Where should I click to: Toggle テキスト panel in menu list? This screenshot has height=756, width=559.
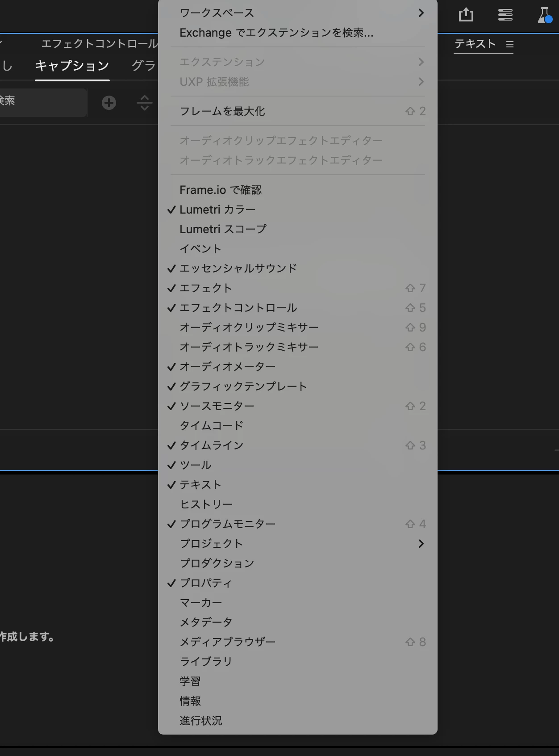pyautogui.click(x=298, y=485)
